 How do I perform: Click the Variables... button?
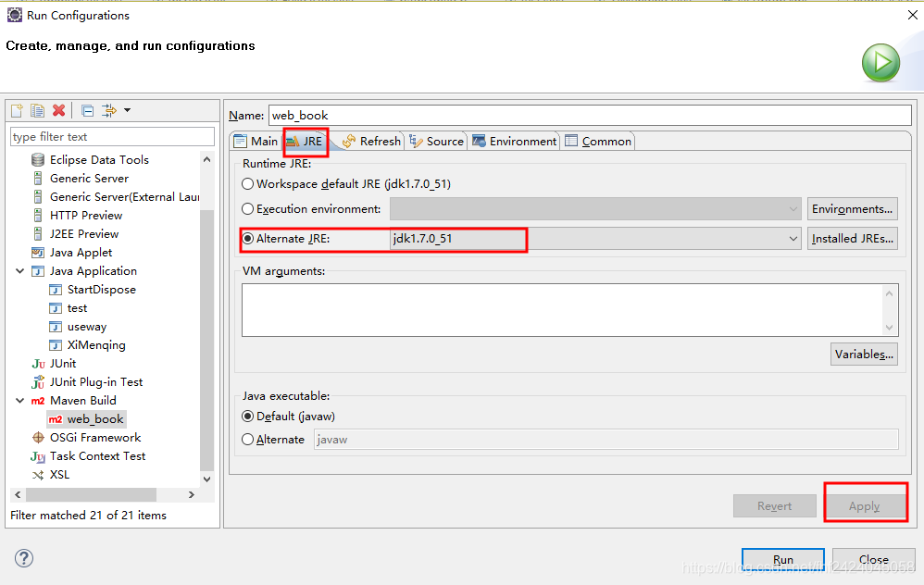pyautogui.click(x=864, y=355)
